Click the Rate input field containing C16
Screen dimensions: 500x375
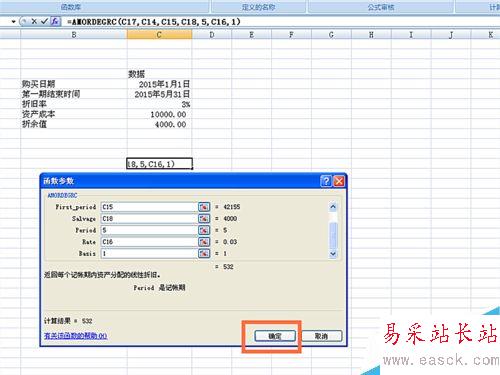[149, 242]
